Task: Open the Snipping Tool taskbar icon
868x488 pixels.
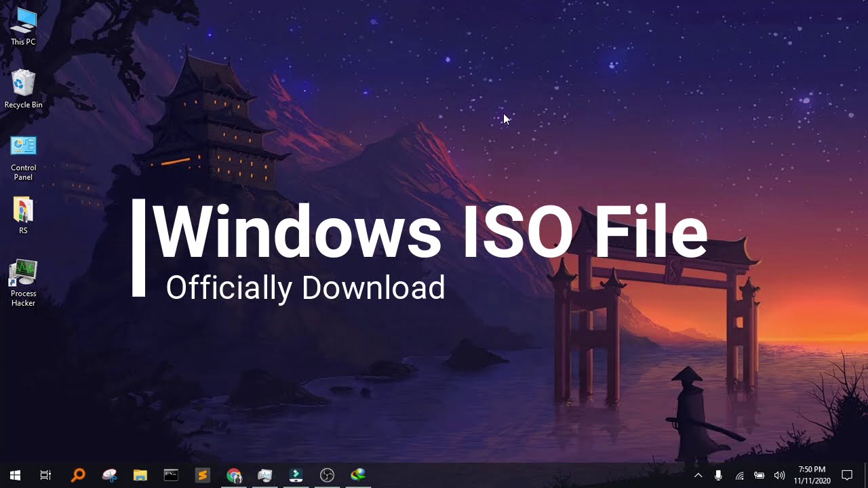Action: [x=109, y=475]
